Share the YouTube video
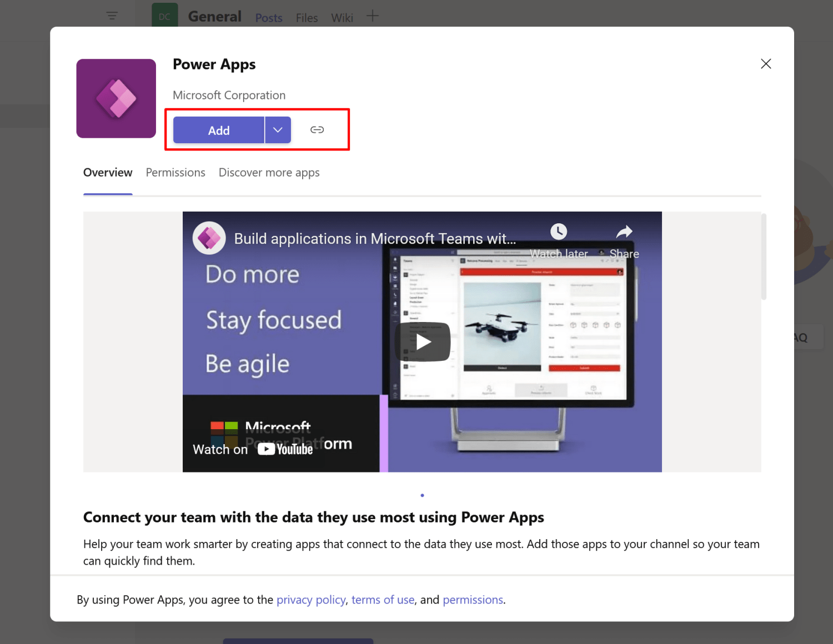 pos(624,232)
